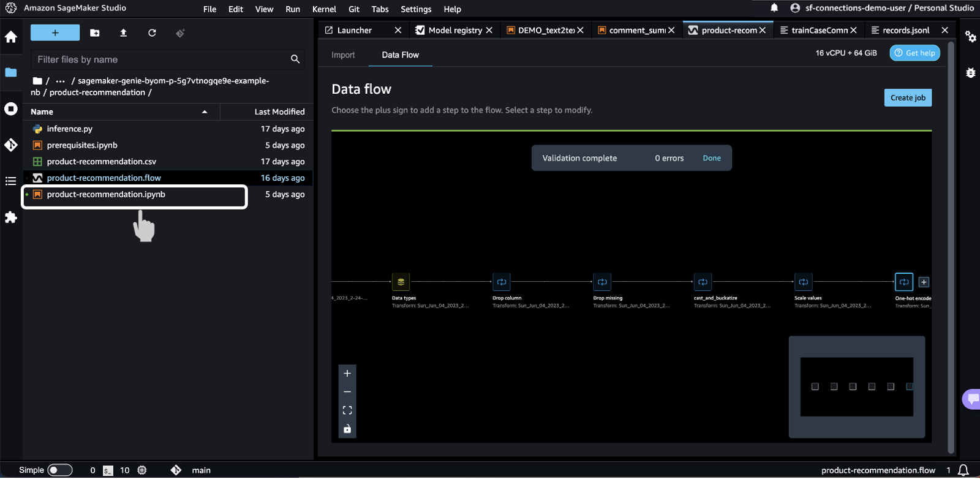
Task: Expand the collapsed breadcrumb path ellipsis
Action: (x=60, y=81)
